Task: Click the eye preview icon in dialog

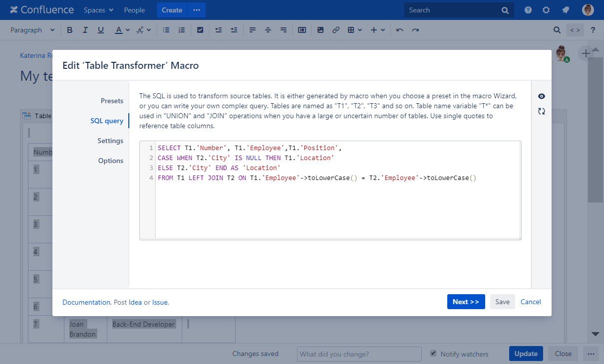Action: (x=542, y=96)
